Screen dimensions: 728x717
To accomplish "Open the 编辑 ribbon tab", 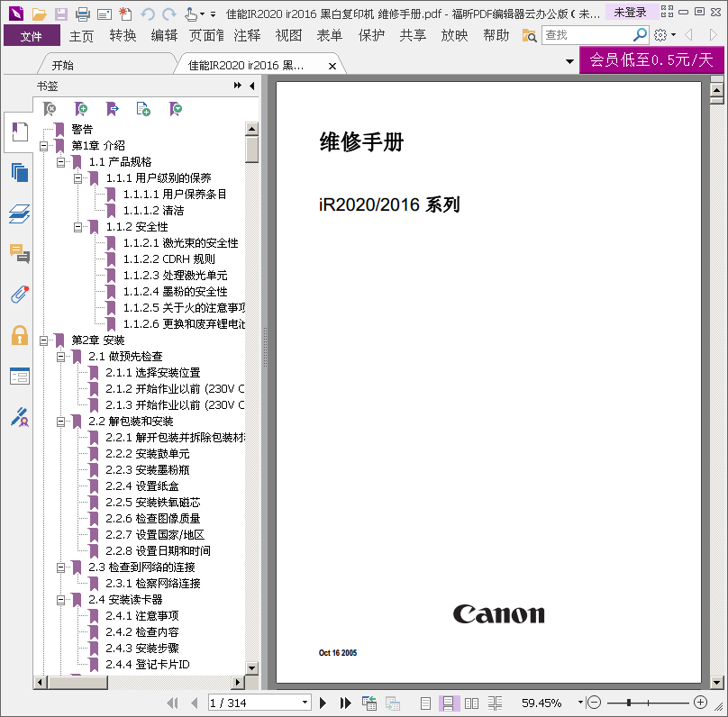I will click(164, 36).
